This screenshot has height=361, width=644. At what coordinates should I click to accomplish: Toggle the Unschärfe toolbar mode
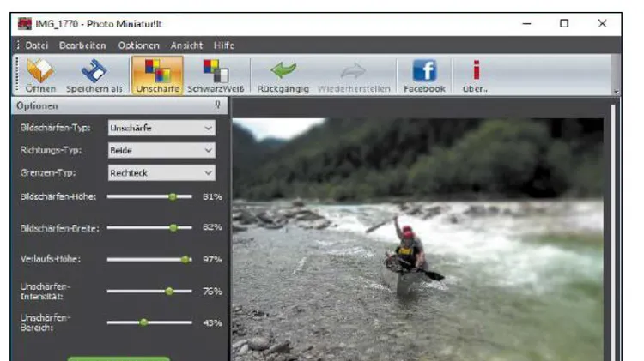[x=157, y=75]
